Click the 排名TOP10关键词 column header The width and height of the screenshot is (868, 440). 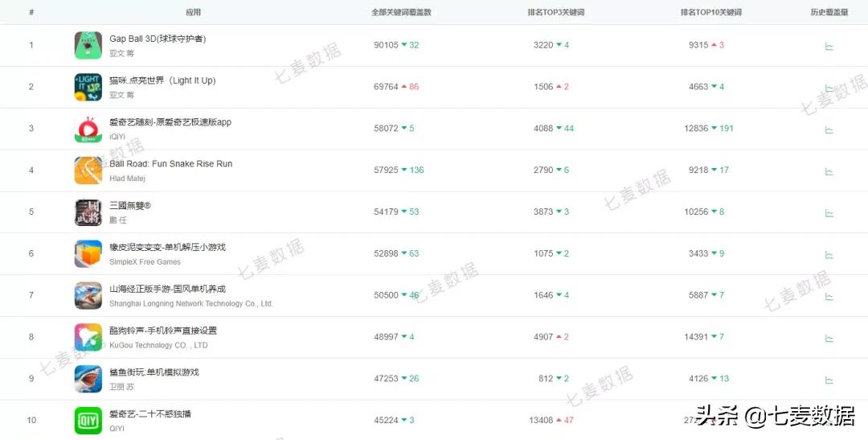pos(710,12)
